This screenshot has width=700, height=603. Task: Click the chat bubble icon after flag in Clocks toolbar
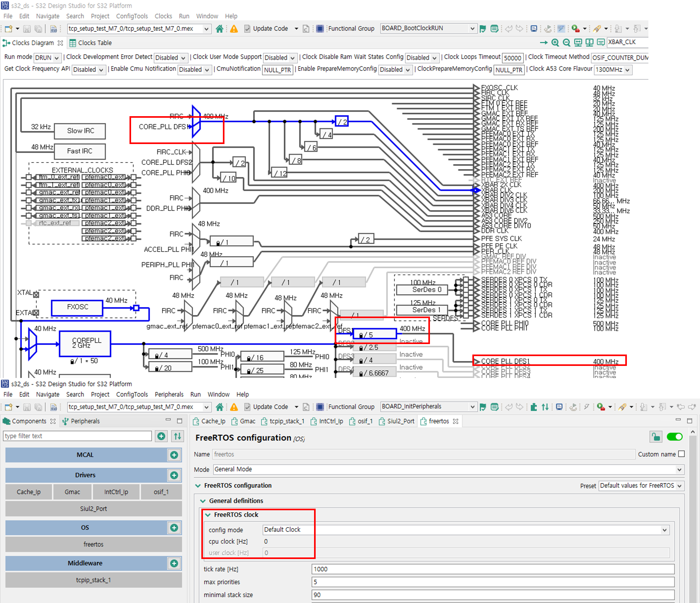pyautogui.click(x=494, y=29)
